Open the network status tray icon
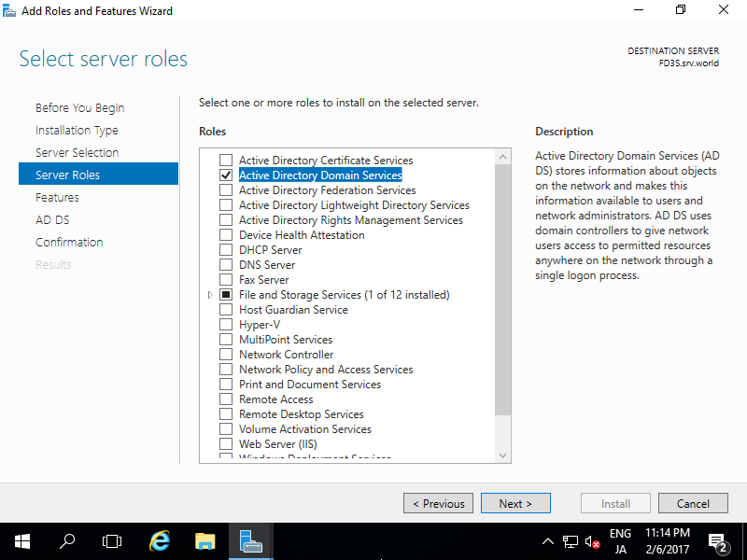The width and height of the screenshot is (747, 560). 571,542
